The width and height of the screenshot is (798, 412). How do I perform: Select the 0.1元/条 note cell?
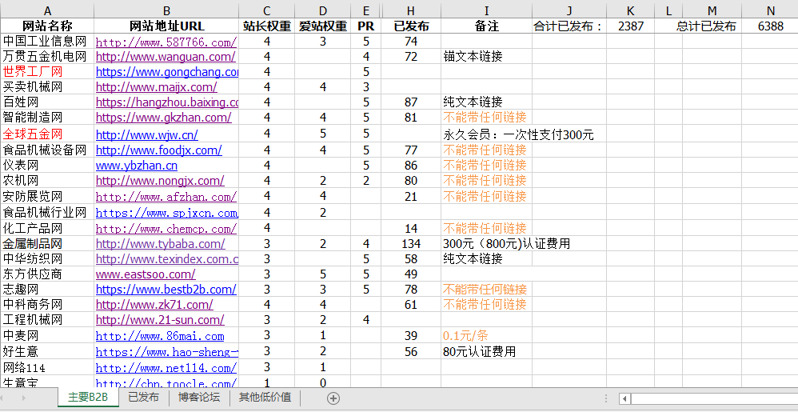487,336
